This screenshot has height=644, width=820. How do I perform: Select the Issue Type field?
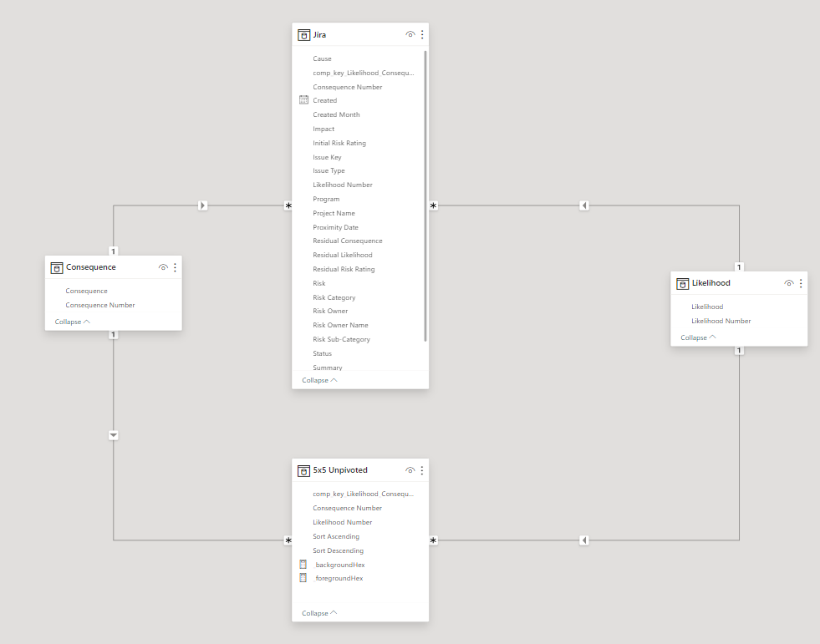329,170
